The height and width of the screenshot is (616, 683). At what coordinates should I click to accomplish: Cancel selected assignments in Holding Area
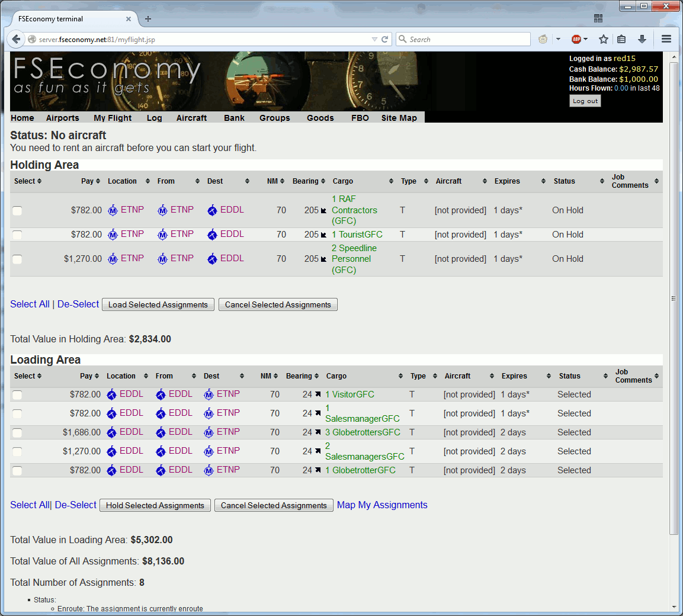pyautogui.click(x=278, y=304)
